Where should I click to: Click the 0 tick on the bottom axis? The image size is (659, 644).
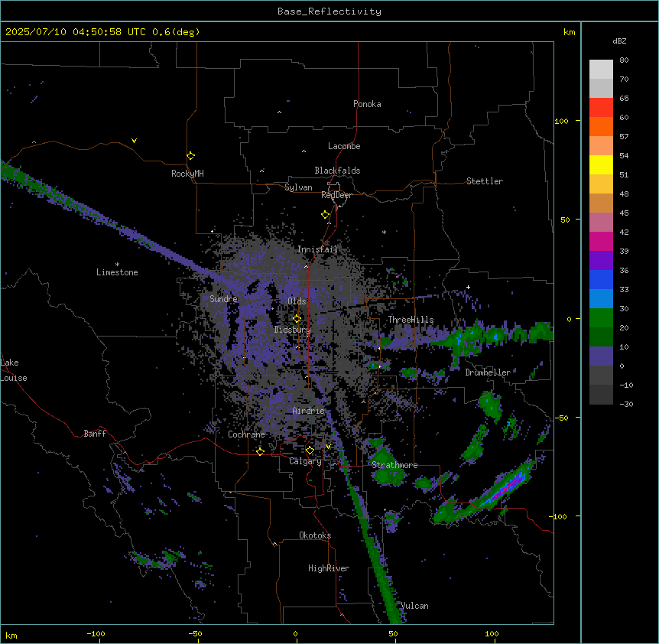(295, 634)
